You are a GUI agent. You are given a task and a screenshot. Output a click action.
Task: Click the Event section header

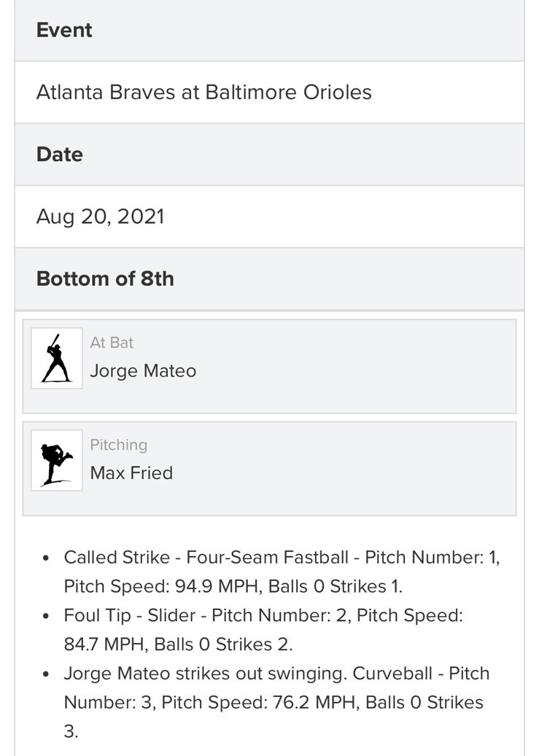pos(64,30)
